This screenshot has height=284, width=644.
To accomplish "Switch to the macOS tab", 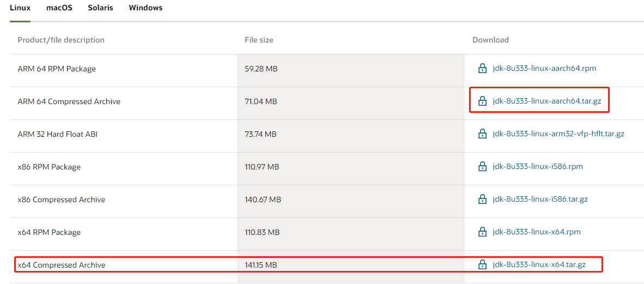I will [x=59, y=8].
